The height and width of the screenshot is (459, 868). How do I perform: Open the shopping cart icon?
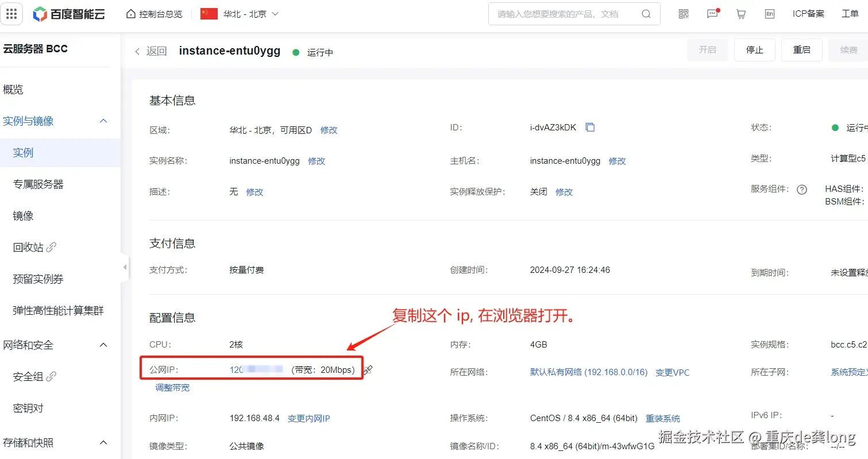point(740,13)
